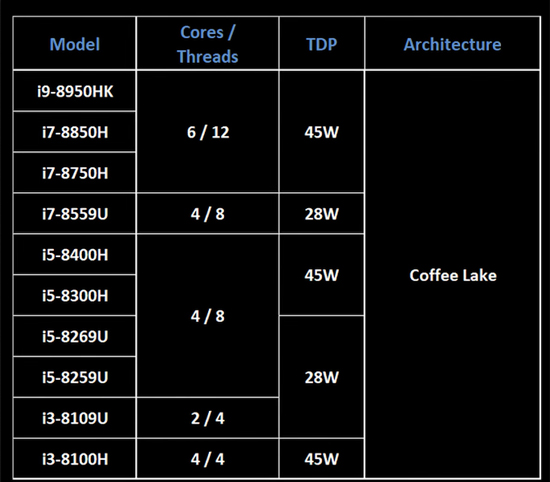
Task: Click the Architecture column header
Action: [452, 43]
